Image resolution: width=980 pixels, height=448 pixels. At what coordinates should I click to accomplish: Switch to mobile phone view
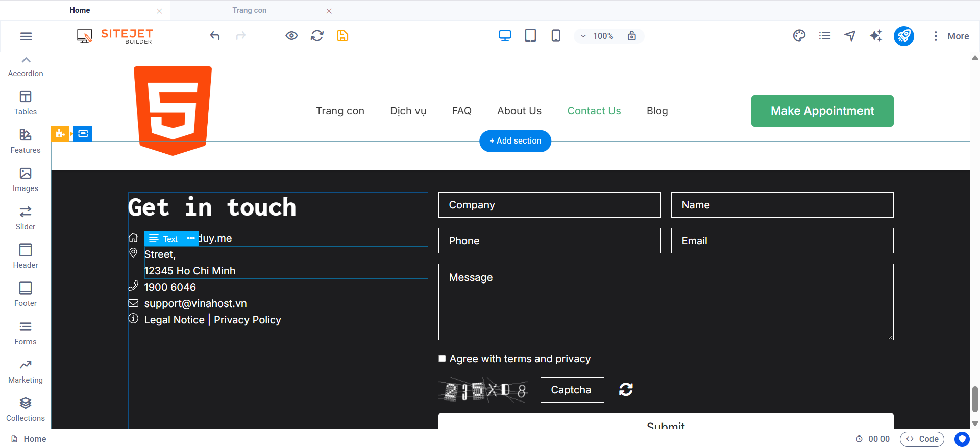pyautogui.click(x=556, y=36)
